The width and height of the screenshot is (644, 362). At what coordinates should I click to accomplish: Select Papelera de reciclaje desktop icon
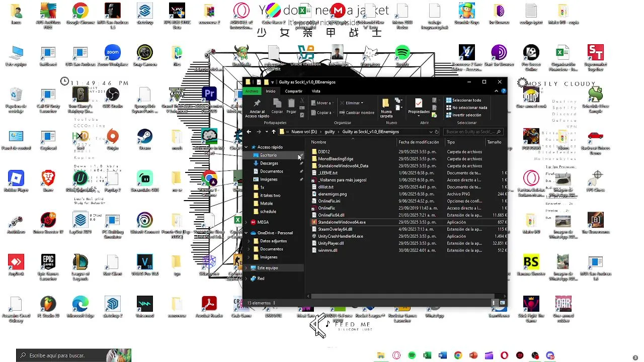[x=16, y=100]
